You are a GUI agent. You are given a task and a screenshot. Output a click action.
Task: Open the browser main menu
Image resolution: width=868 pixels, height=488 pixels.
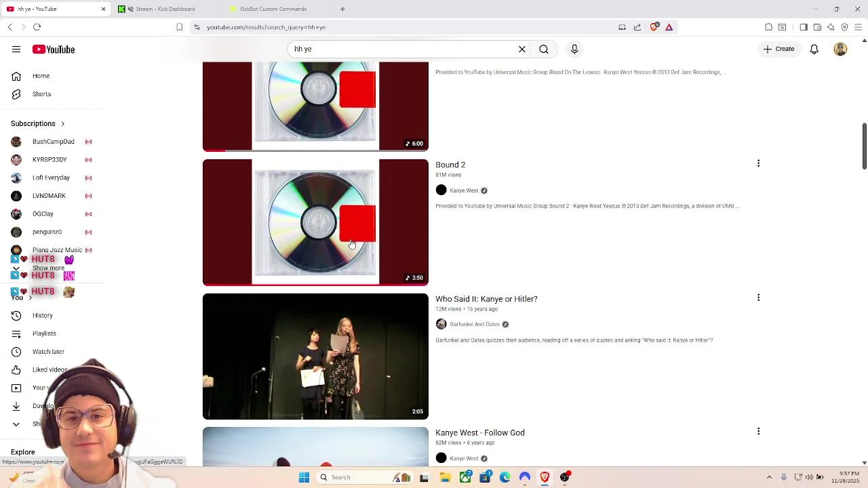click(x=859, y=27)
